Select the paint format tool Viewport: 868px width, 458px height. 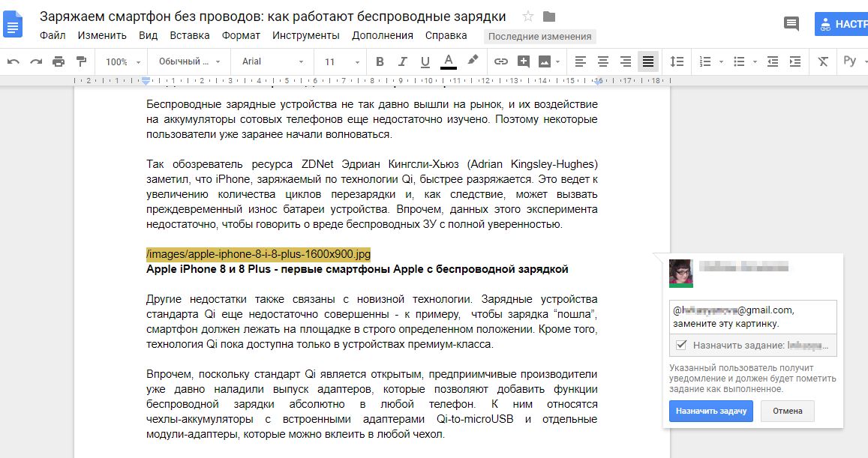(x=81, y=61)
